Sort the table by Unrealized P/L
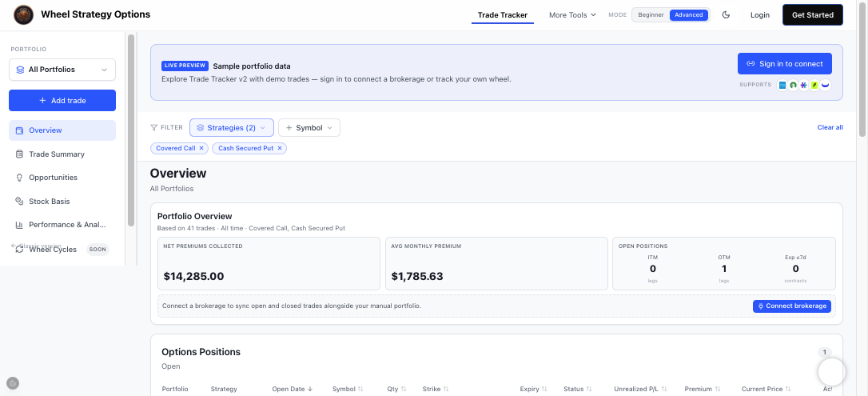 [x=663, y=390]
